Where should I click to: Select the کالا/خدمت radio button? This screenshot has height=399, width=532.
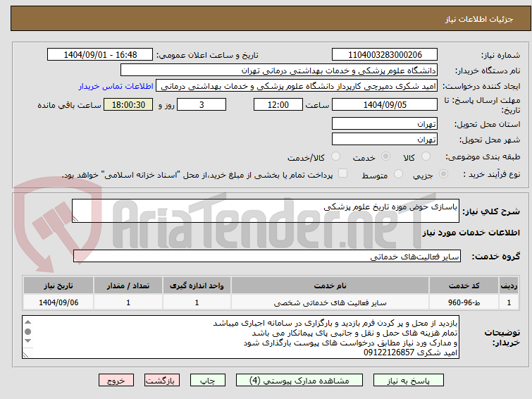[x=335, y=156]
